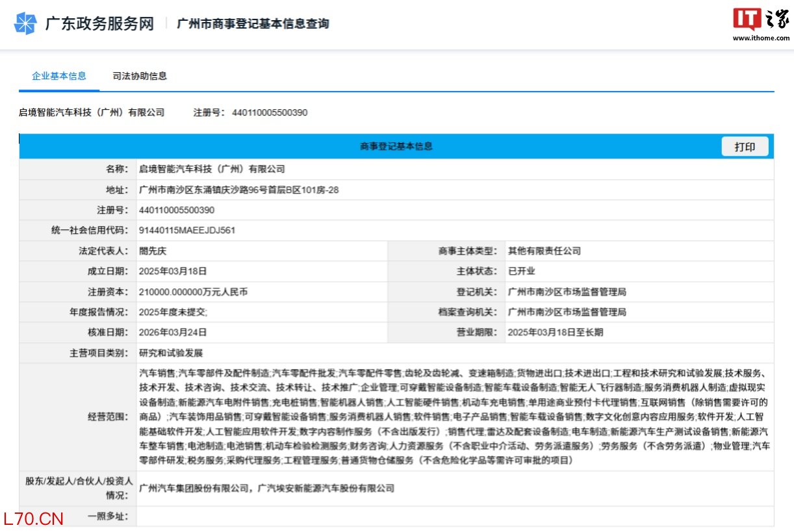The width and height of the screenshot is (794, 532).
Task: Select the 统一社会信用代码 value 91440115MAEEJDJ561
Action: click(187, 231)
